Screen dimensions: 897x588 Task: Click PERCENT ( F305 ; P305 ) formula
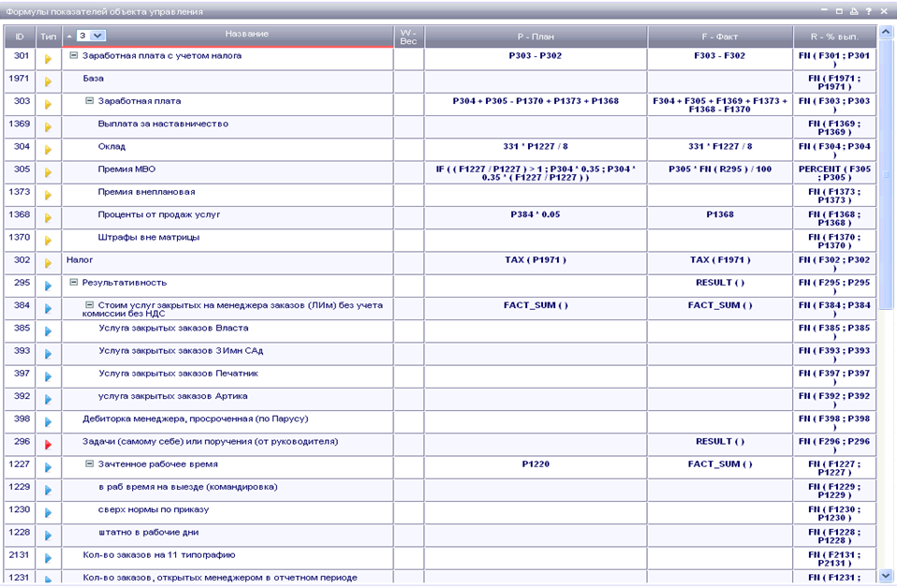[x=834, y=172]
